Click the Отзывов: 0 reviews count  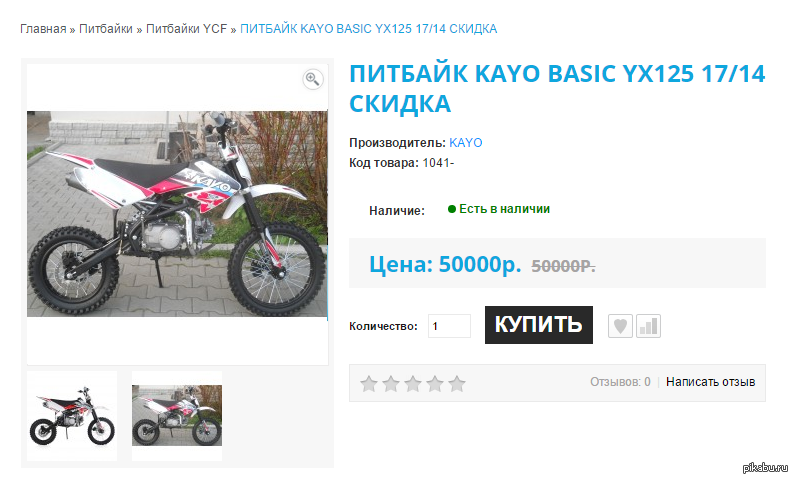click(x=620, y=382)
